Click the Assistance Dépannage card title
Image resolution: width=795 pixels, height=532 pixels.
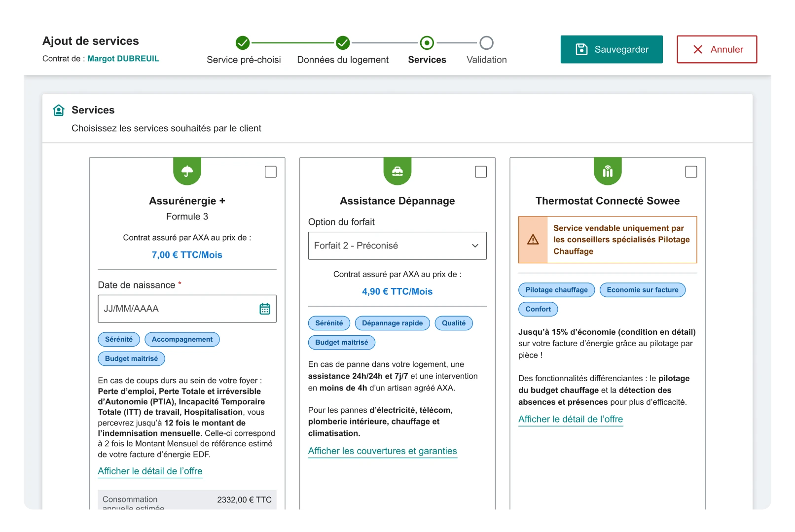[x=397, y=201]
